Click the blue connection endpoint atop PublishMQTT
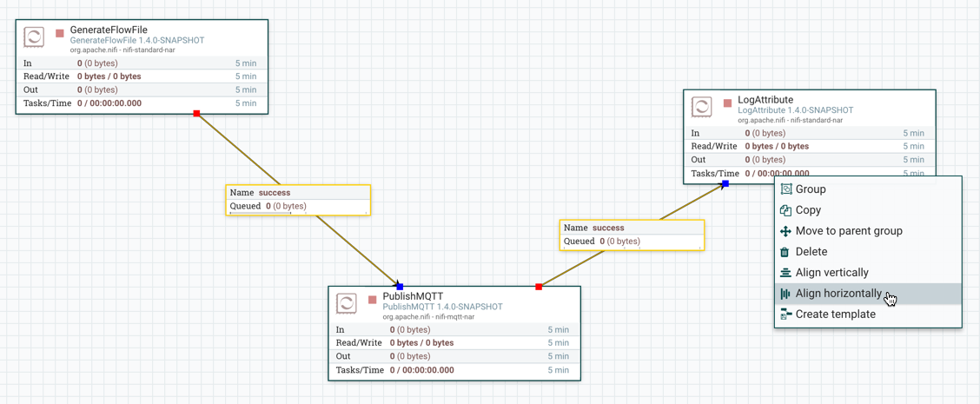This screenshot has width=980, height=404. point(400,286)
